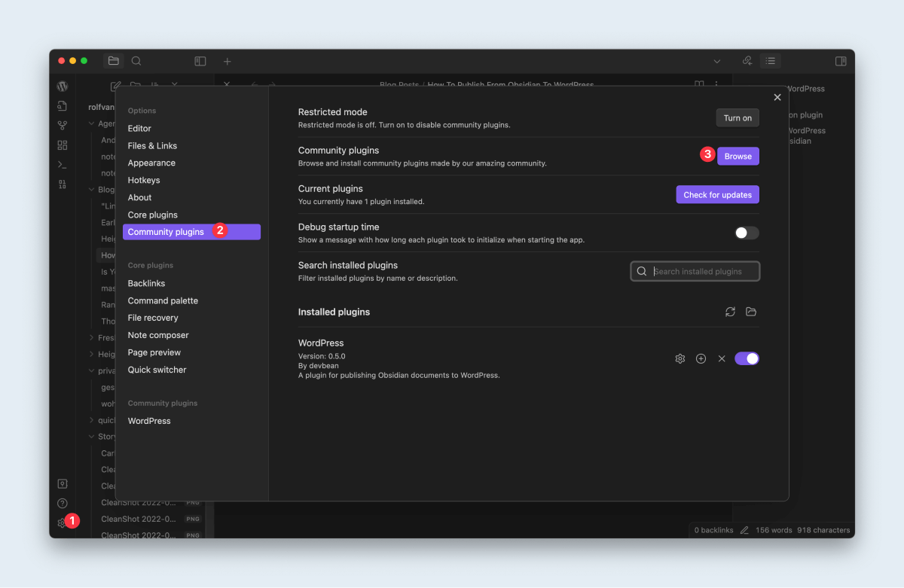904x588 pixels.
Task: Disable the WordPress plugin toggle
Action: [747, 358]
